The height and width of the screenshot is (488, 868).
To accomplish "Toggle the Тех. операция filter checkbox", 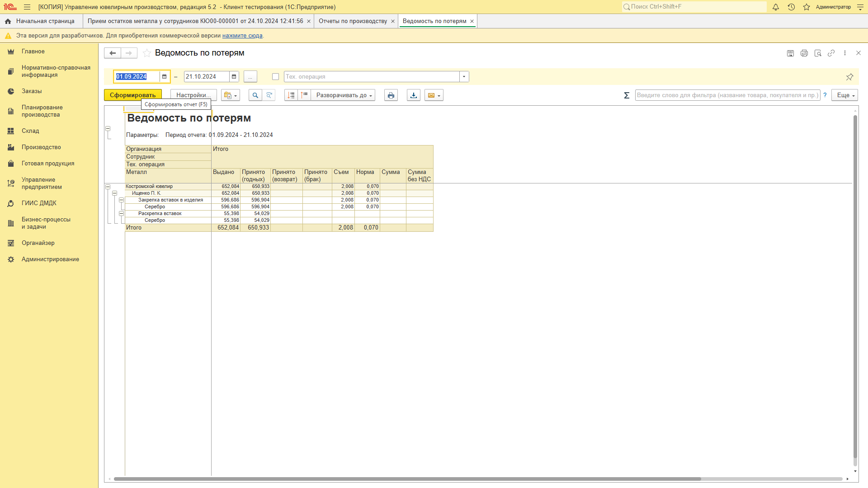I will click(275, 77).
